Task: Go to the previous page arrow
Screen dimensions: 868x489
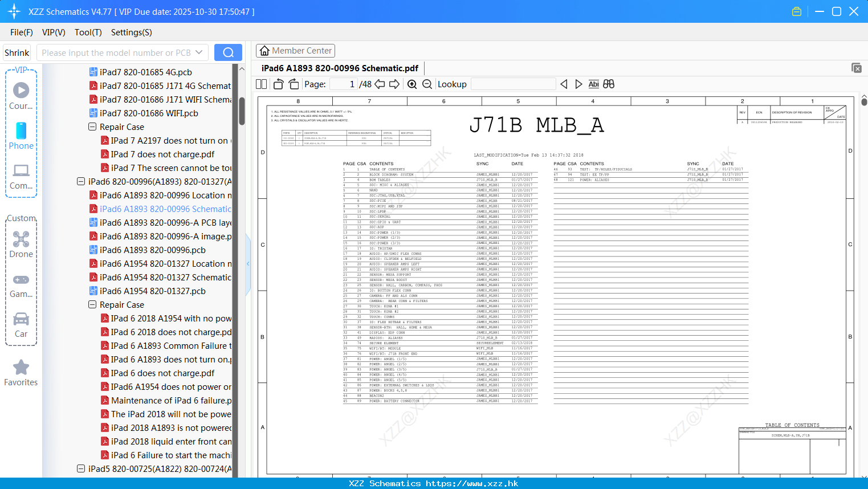Action: click(380, 84)
